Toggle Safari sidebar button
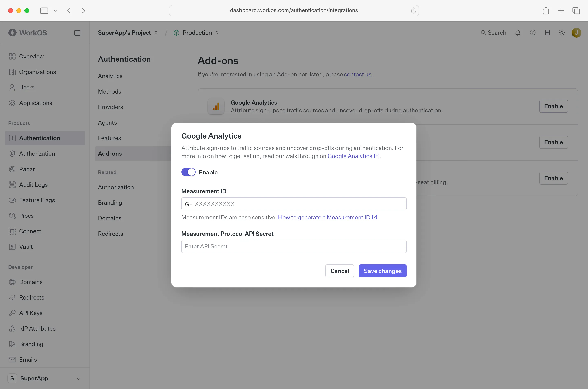The image size is (588, 389). tap(44, 11)
